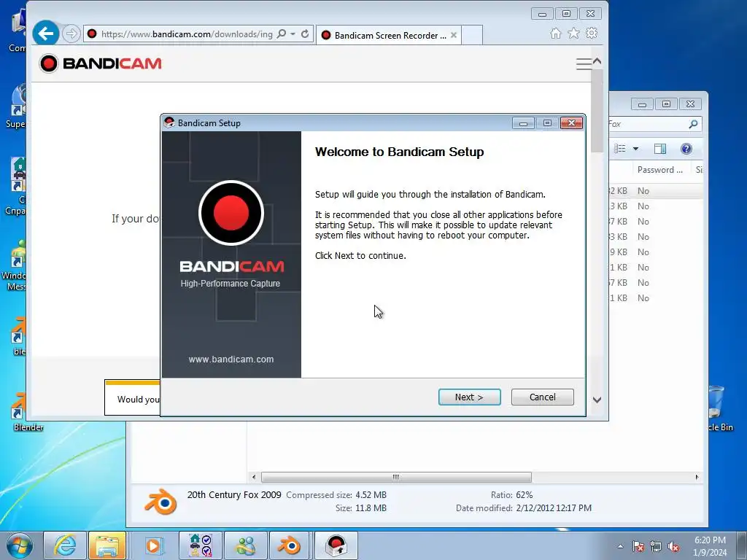The height and width of the screenshot is (560, 747).
Task: Open a new browser tab
Action: (x=472, y=35)
